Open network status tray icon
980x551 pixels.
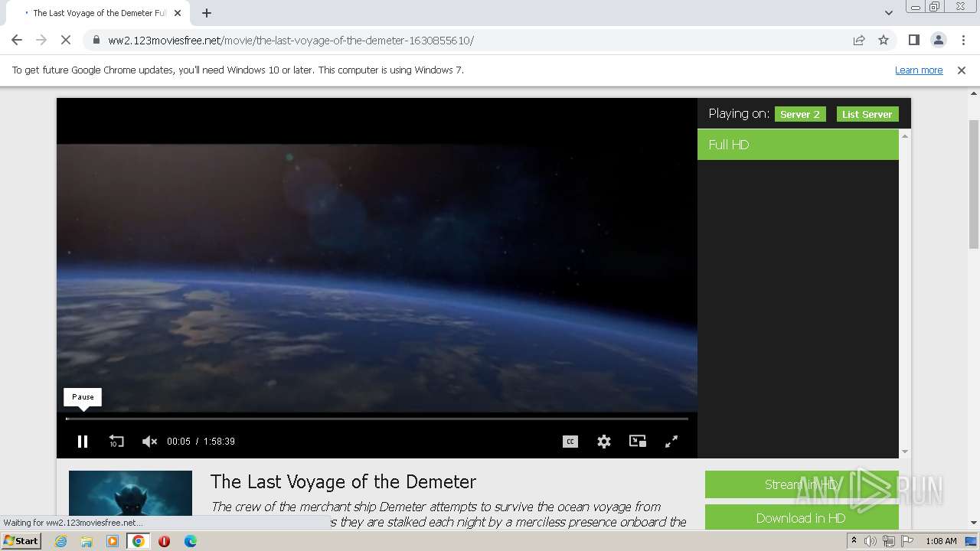[x=888, y=541]
